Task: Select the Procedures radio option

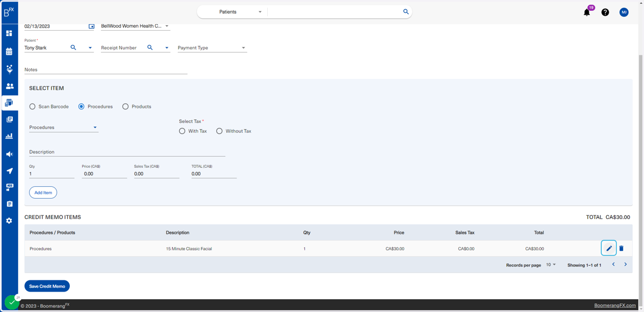Action: click(x=82, y=106)
